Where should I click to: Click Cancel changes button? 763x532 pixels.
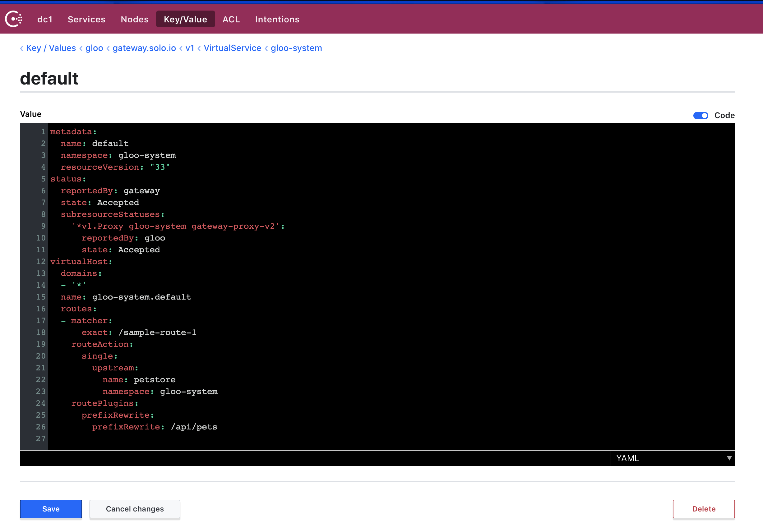pos(135,509)
